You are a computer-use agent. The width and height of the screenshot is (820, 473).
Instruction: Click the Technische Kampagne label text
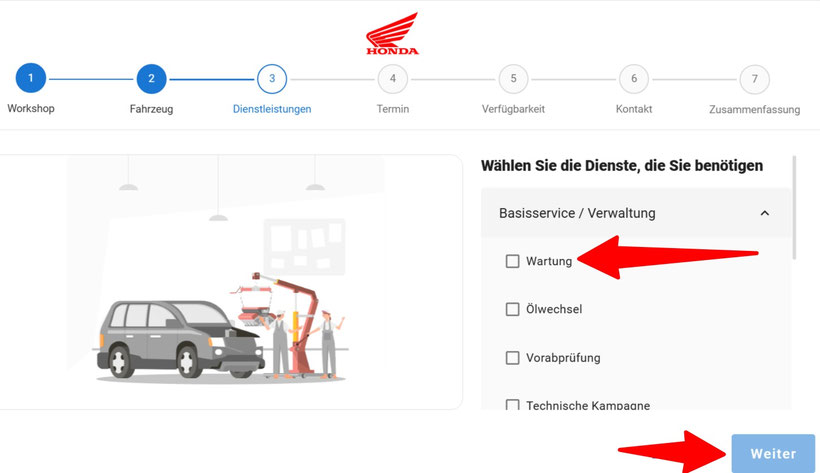588,405
